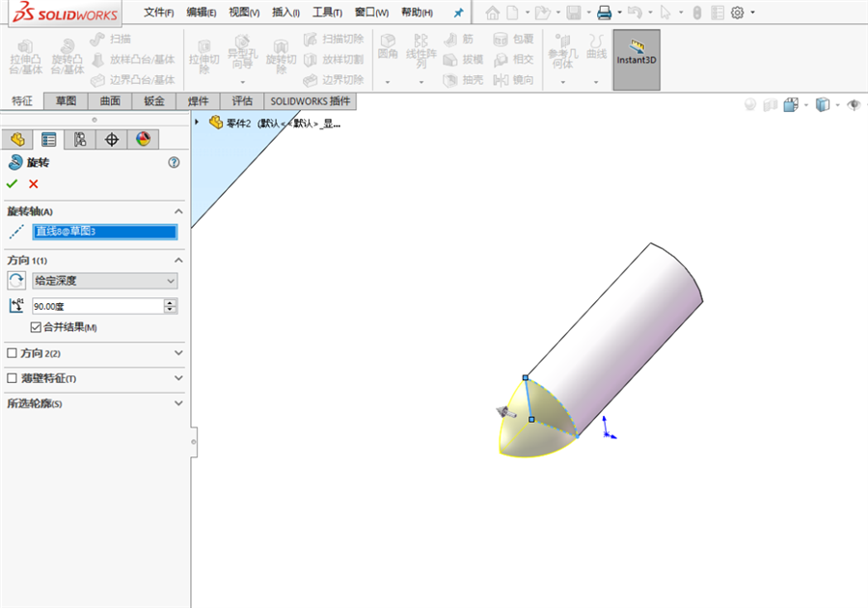This screenshot has height=608, width=868.
Task: Open the 参考几何体 reference geometry tool
Action: [563, 51]
